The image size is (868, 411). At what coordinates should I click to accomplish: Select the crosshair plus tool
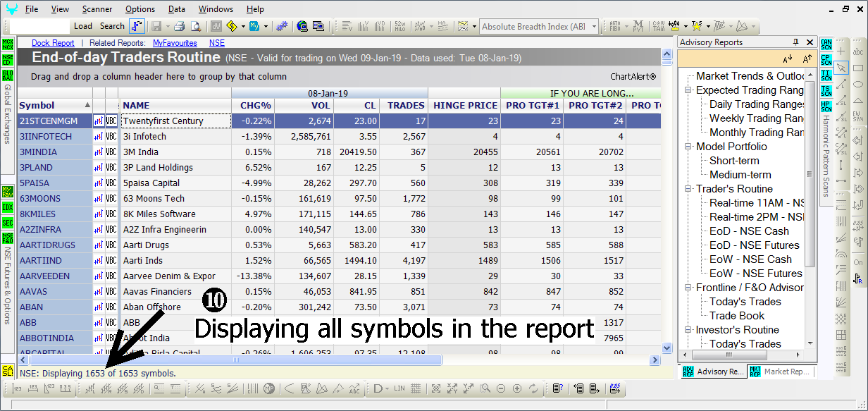[x=841, y=51]
